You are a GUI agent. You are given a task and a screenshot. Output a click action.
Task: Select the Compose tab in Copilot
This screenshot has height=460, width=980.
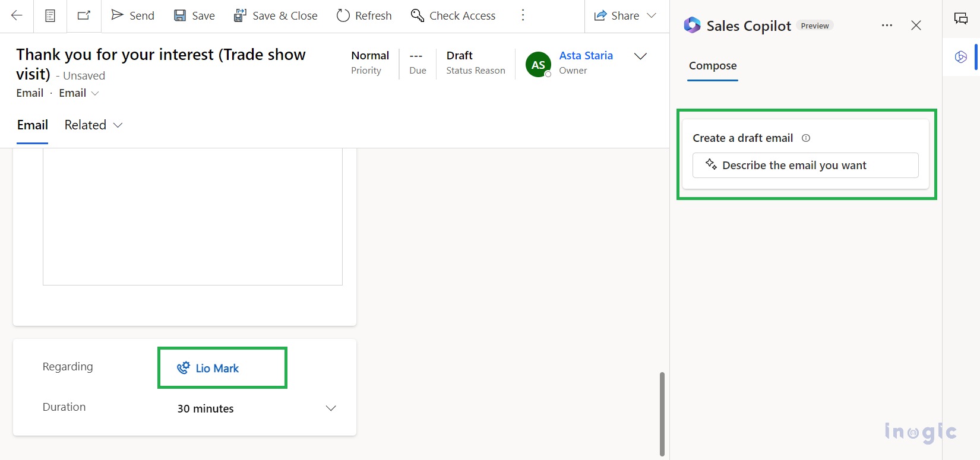pyautogui.click(x=713, y=66)
